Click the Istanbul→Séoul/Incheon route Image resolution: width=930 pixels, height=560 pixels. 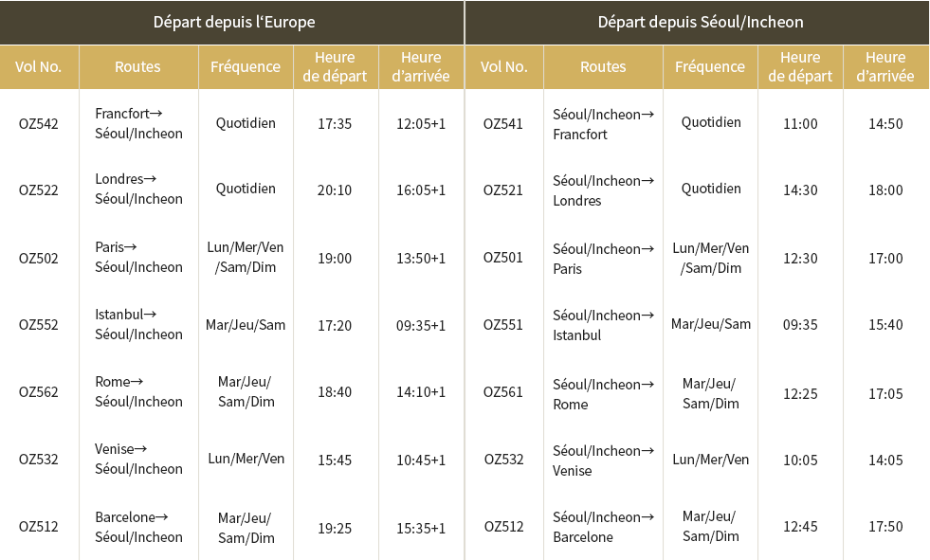(x=138, y=324)
